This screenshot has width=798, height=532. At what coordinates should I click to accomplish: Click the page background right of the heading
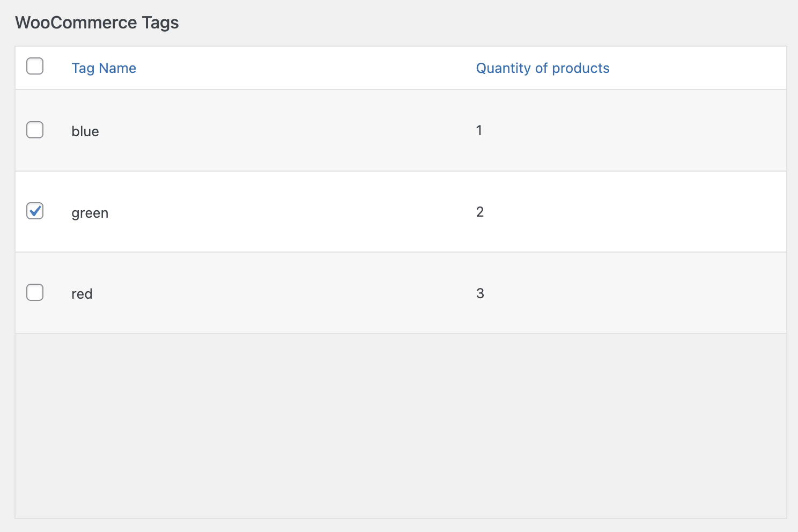click(483, 23)
